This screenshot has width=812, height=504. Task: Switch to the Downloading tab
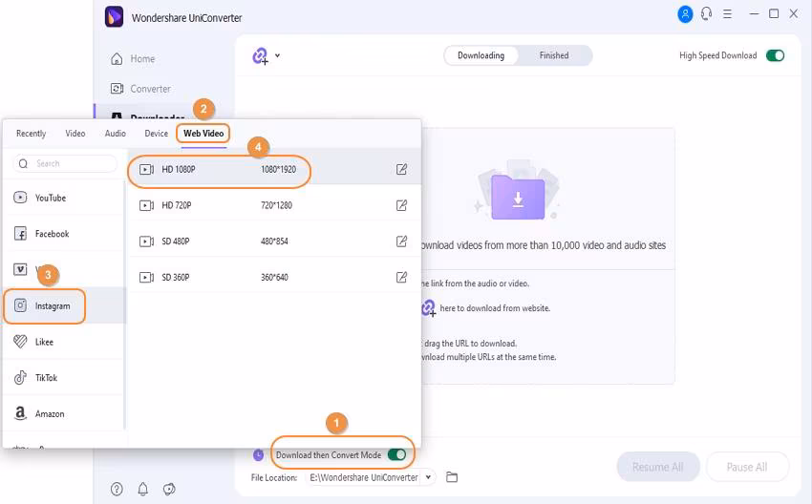tap(481, 55)
